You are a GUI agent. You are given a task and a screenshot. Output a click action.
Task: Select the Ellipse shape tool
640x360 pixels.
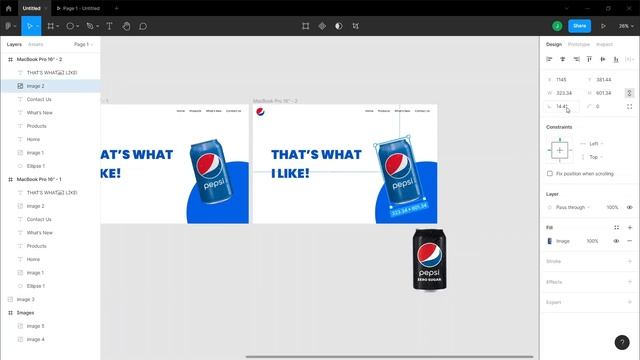(x=70, y=26)
